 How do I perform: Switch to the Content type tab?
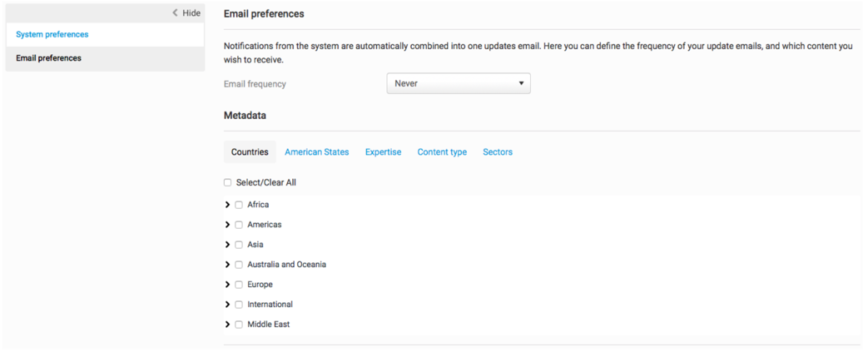(x=442, y=152)
